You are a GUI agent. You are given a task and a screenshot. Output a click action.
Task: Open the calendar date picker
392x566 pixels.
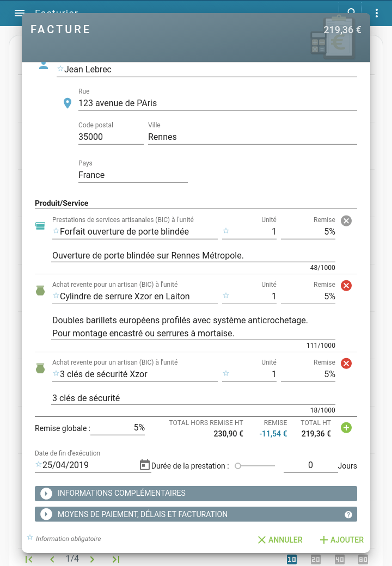144,465
